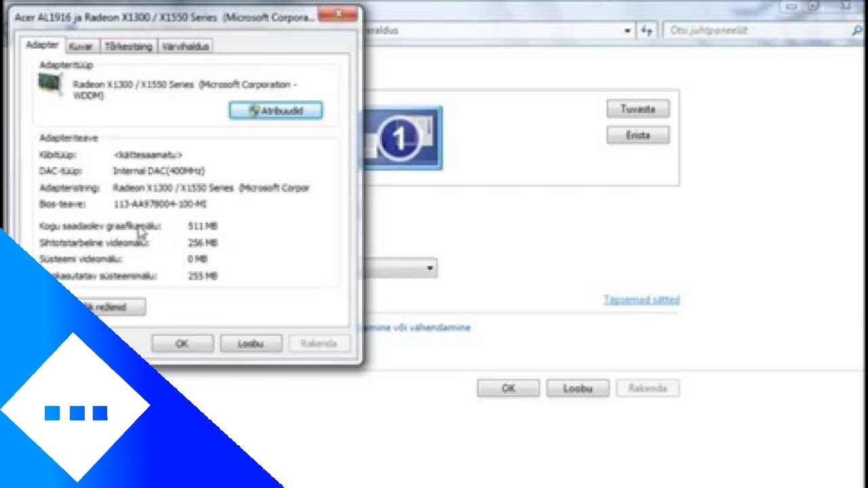Click the Erista button
868x488 pixels.
(x=637, y=136)
